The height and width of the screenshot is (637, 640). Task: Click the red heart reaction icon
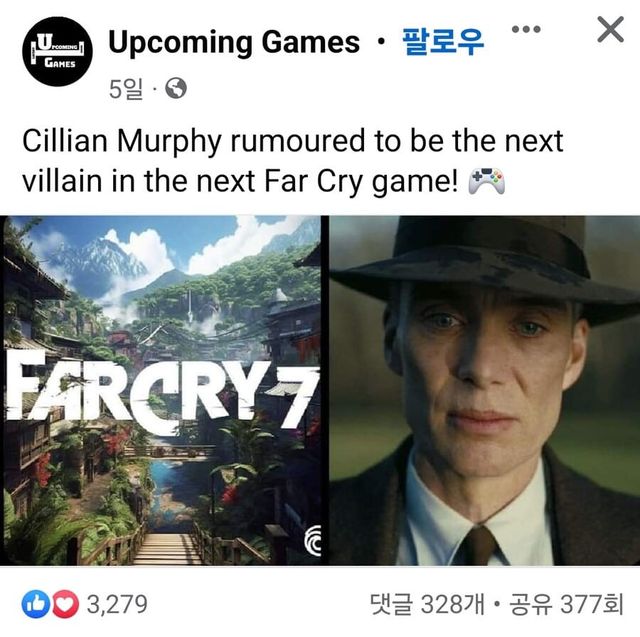[65, 604]
